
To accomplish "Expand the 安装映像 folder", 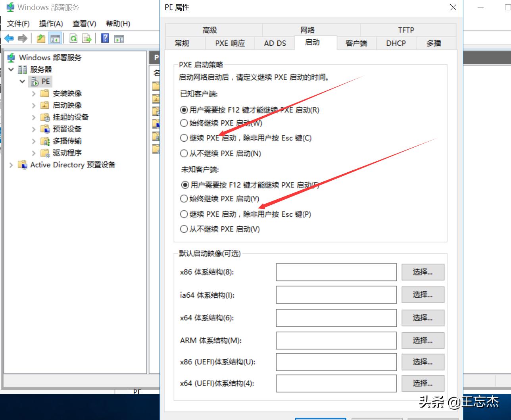I will (33, 93).
